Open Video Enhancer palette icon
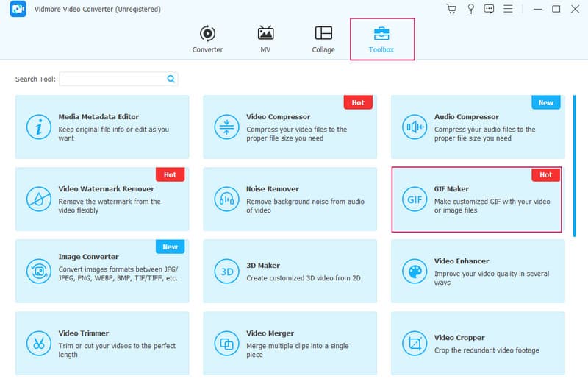The height and width of the screenshot is (379, 588). tap(414, 272)
